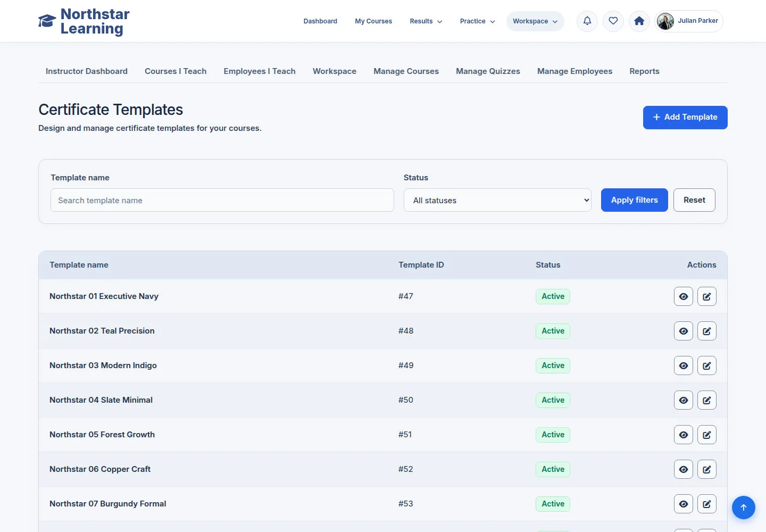Click the Apply filters button
Screen dimensions: 766x532
[x=635, y=200]
